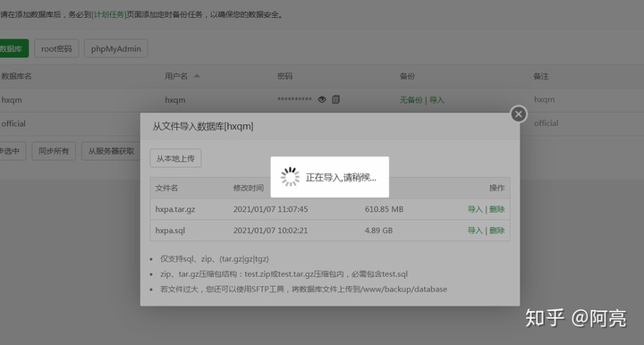Import the hxpa.tar.gz file
The height and width of the screenshot is (345, 644).
point(475,209)
